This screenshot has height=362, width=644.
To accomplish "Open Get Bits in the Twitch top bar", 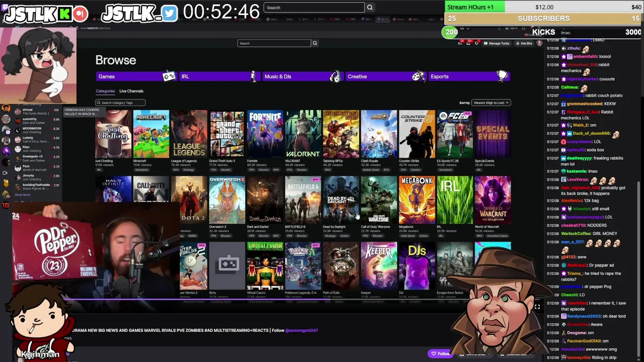I will pos(524,43).
